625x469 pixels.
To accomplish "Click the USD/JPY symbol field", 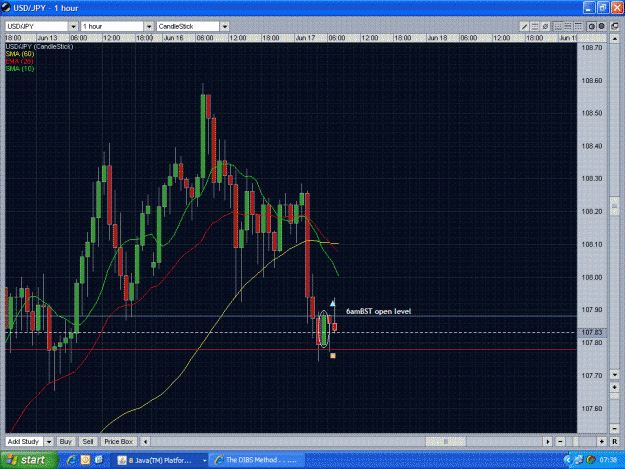I will click(x=37, y=27).
